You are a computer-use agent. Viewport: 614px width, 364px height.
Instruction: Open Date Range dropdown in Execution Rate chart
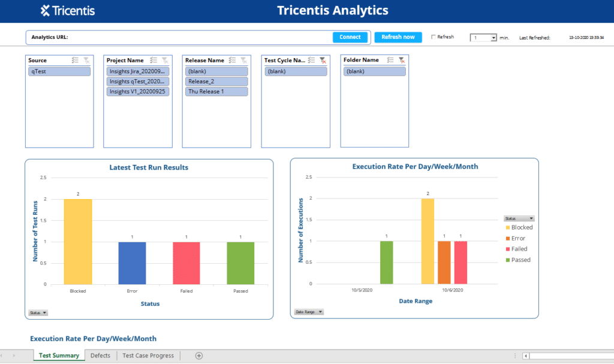[x=309, y=312]
